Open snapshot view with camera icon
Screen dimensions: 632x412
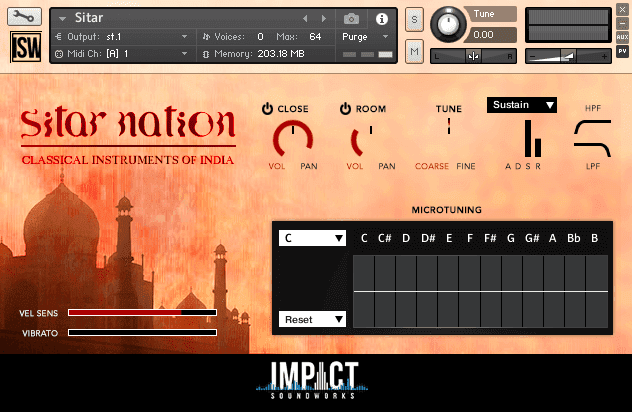click(x=351, y=19)
